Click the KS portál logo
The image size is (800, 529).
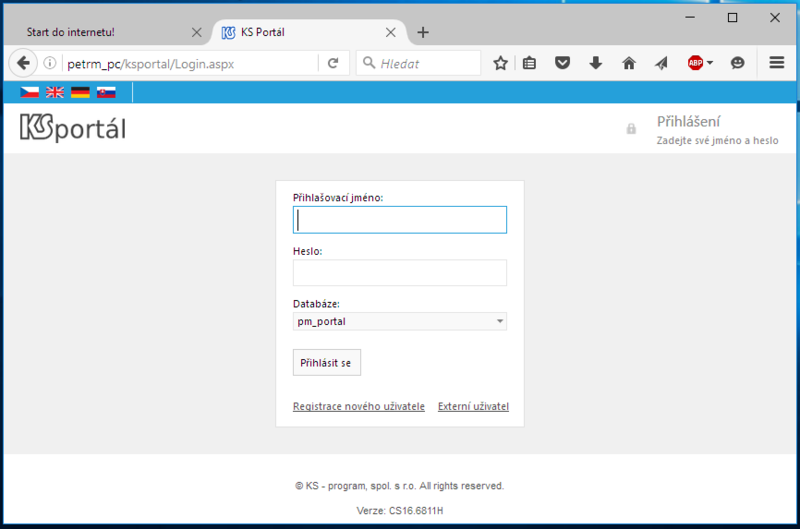point(73,127)
